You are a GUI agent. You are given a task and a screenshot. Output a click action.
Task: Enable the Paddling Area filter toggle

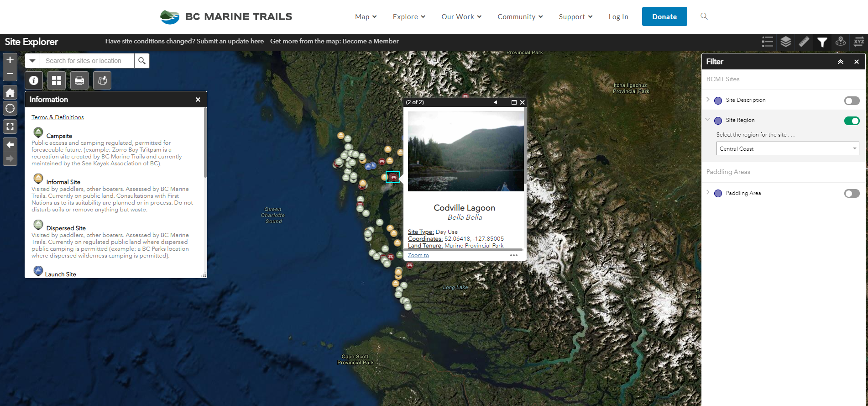(852, 194)
